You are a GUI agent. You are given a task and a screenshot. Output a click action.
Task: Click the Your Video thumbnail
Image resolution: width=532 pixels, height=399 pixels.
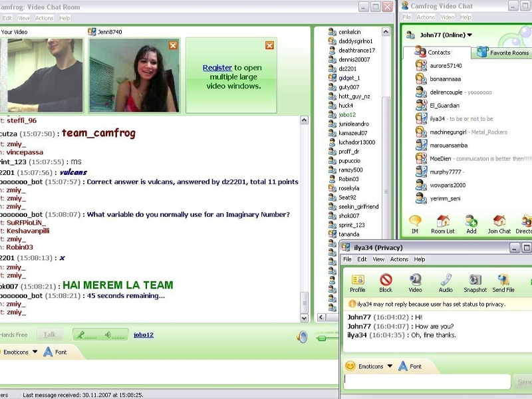[x=41, y=75]
